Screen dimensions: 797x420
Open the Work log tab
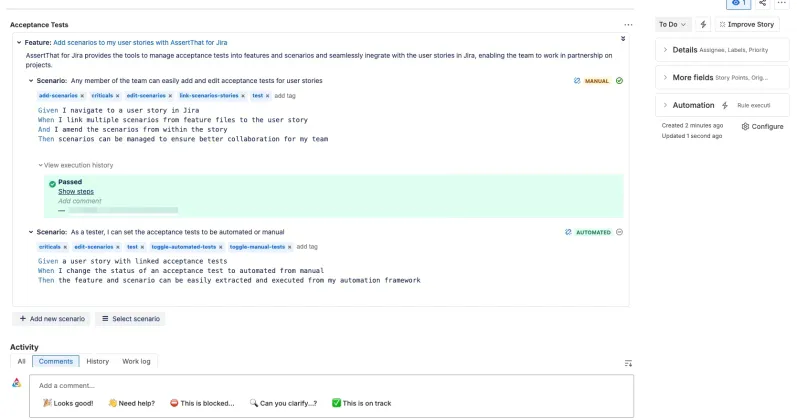click(x=136, y=362)
